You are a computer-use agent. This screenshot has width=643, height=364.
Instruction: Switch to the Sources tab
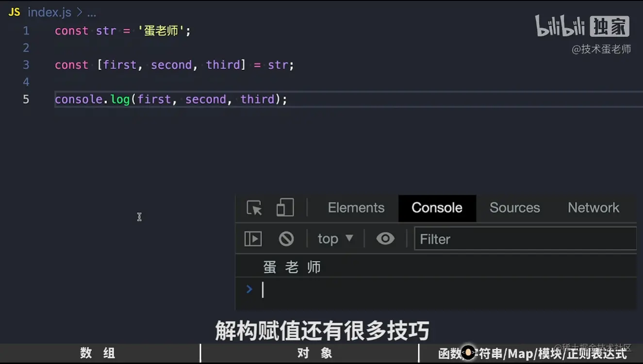coord(515,208)
